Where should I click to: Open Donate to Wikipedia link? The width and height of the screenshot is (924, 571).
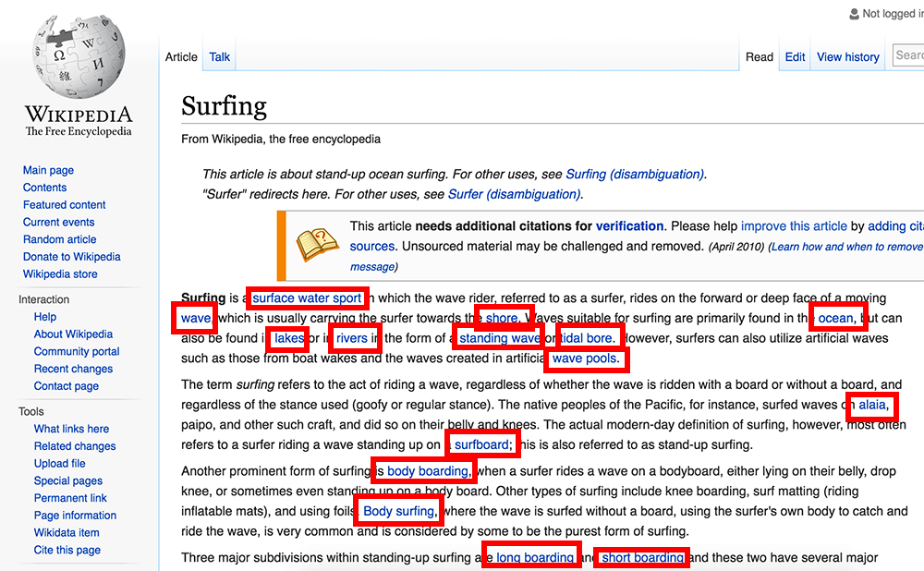point(71,257)
